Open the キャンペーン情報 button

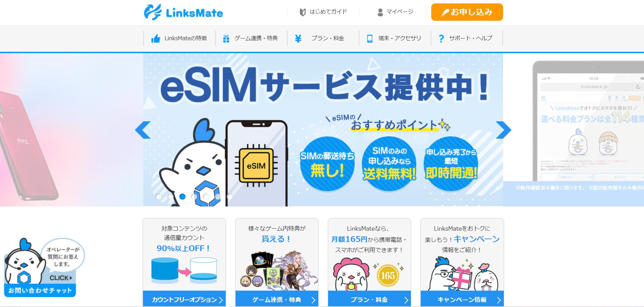(x=462, y=300)
